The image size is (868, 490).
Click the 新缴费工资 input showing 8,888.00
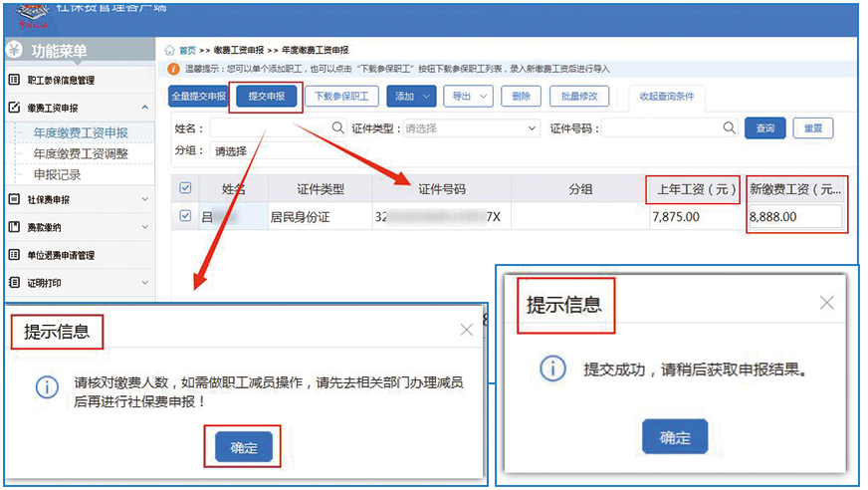794,216
